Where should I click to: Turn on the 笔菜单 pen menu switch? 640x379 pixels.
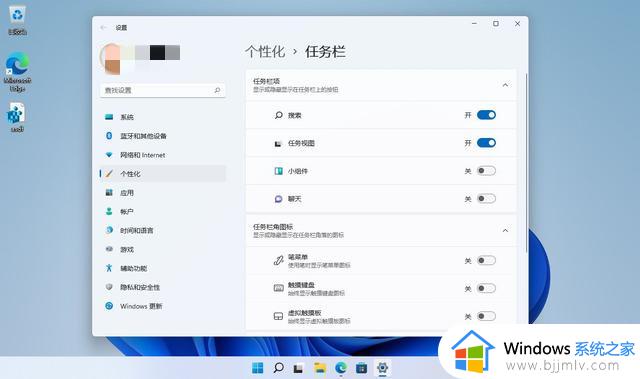coord(486,260)
